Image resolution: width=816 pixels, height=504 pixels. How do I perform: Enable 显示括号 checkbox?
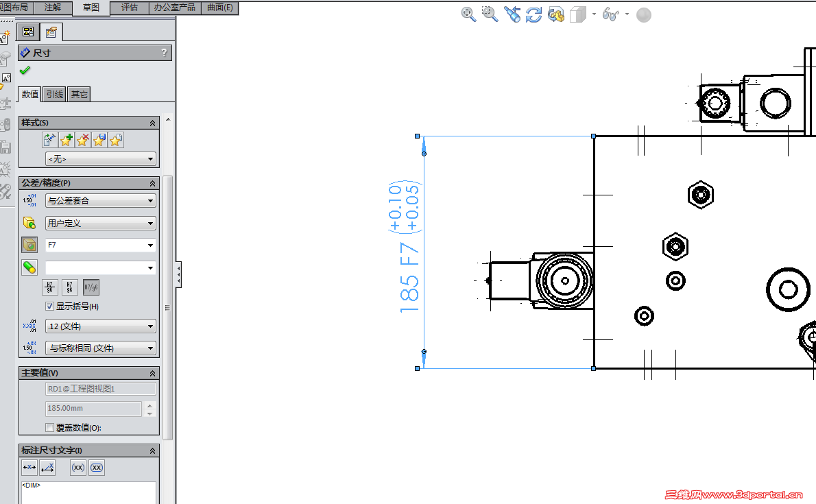tap(50, 306)
